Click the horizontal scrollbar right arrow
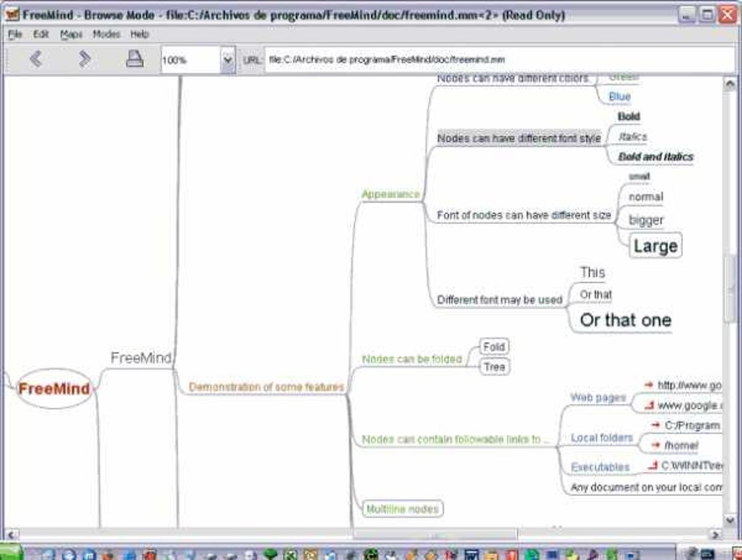The width and height of the screenshot is (742, 560). (716, 535)
